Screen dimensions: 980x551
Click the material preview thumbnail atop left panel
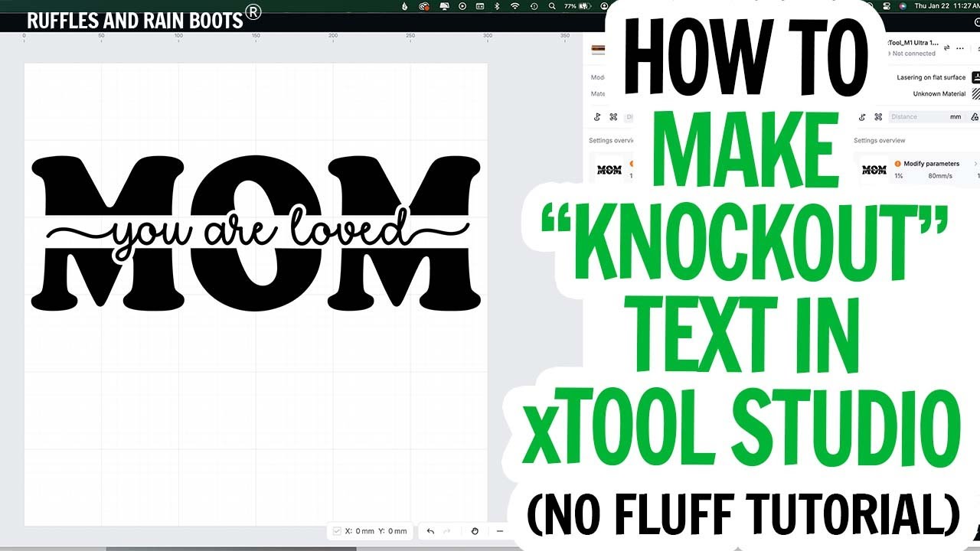point(598,51)
